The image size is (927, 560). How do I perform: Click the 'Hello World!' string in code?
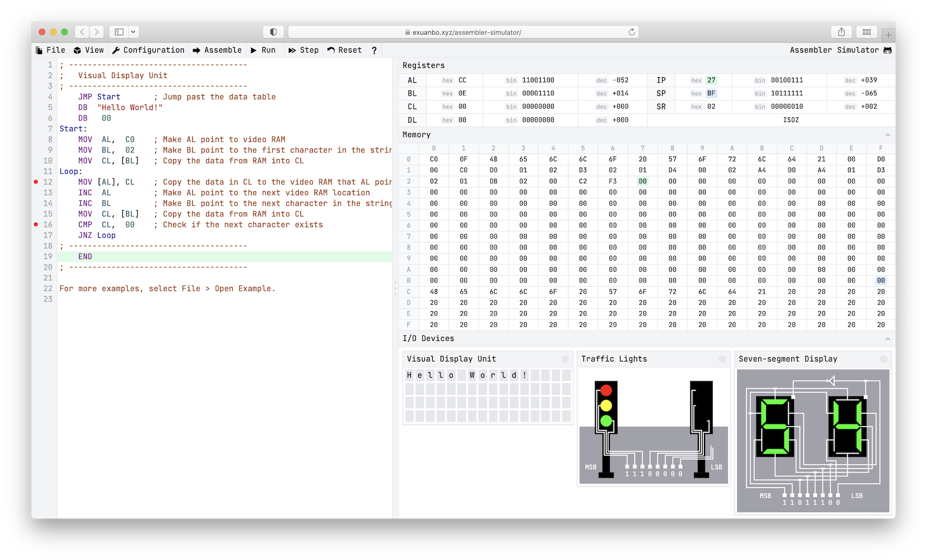130,107
